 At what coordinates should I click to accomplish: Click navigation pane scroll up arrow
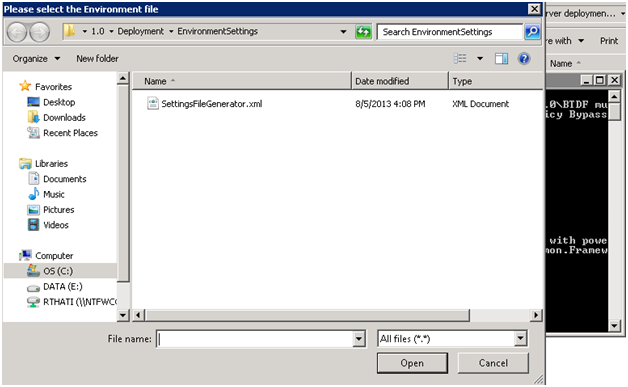point(123,78)
